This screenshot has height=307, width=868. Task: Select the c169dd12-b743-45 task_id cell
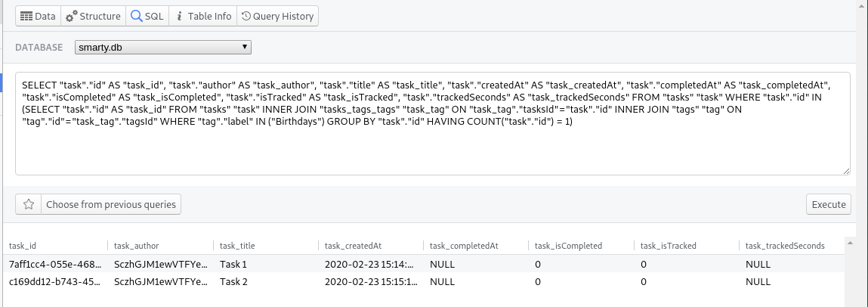55,281
